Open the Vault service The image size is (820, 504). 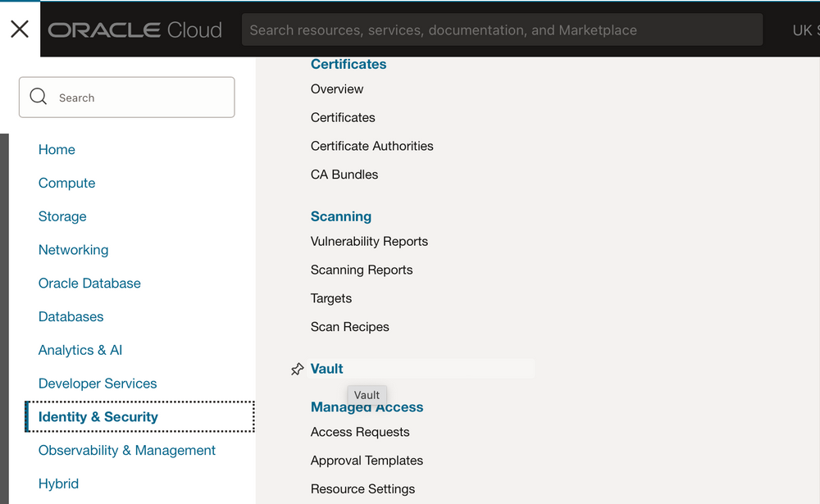[326, 369]
